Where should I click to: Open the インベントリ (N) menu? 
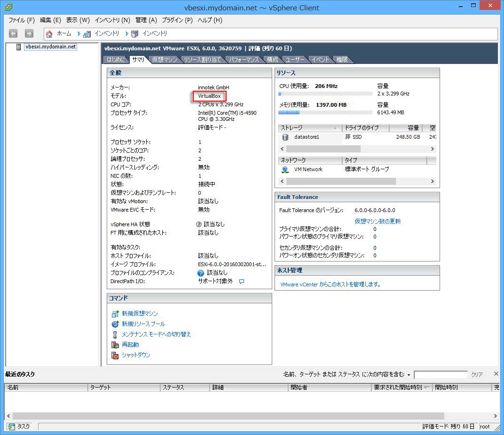(112, 20)
